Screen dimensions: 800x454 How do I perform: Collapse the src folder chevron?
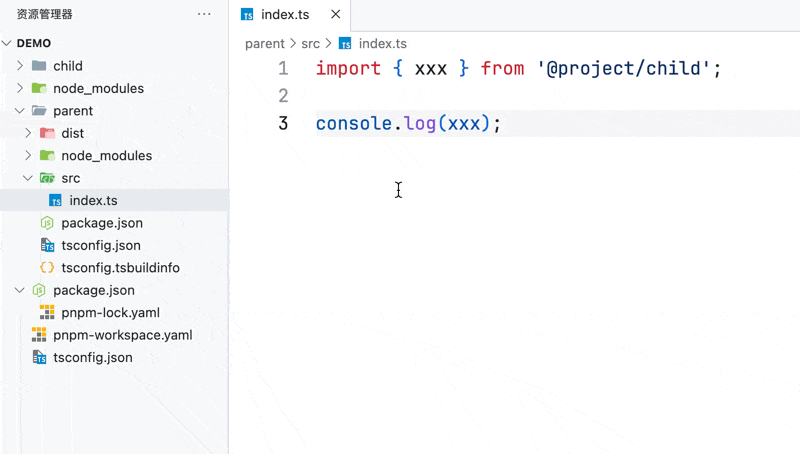click(x=28, y=178)
